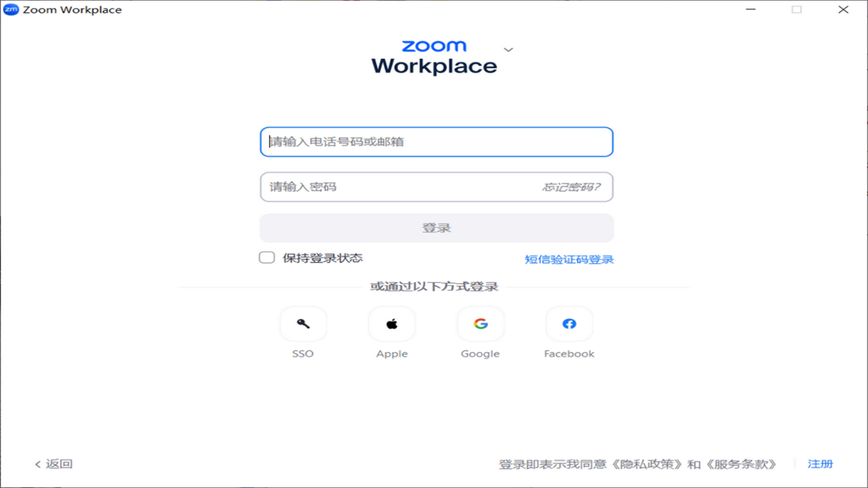Screen dimensions: 868x488
Task: Open 短信验证码登录 link
Action: [568, 258]
